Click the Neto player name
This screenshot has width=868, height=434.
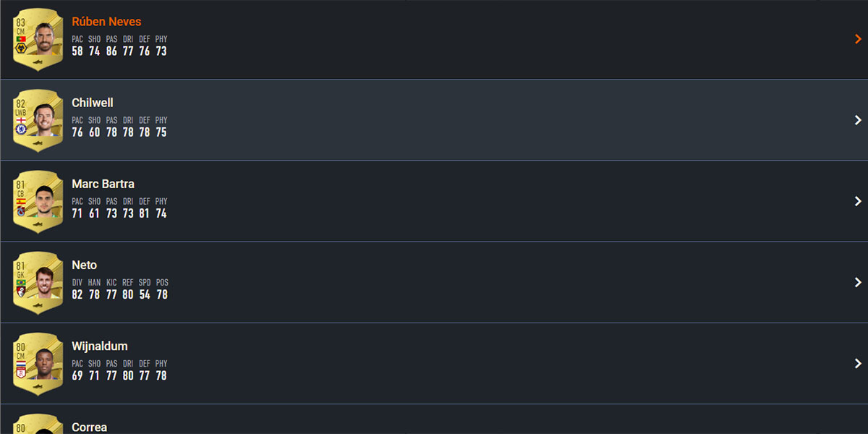[85, 265]
